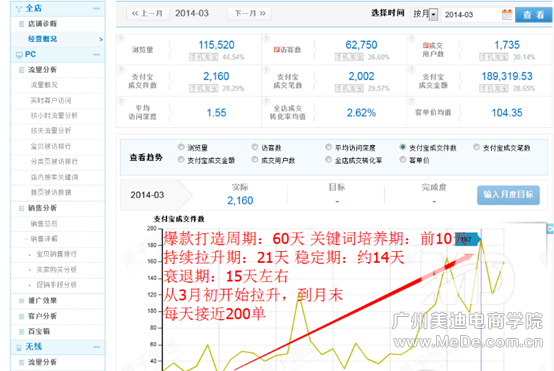Select the 支付宝成交金额 radio button

click(x=181, y=160)
